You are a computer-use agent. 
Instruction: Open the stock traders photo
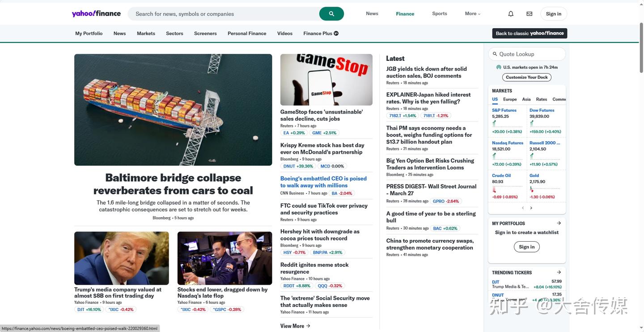point(225,258)
